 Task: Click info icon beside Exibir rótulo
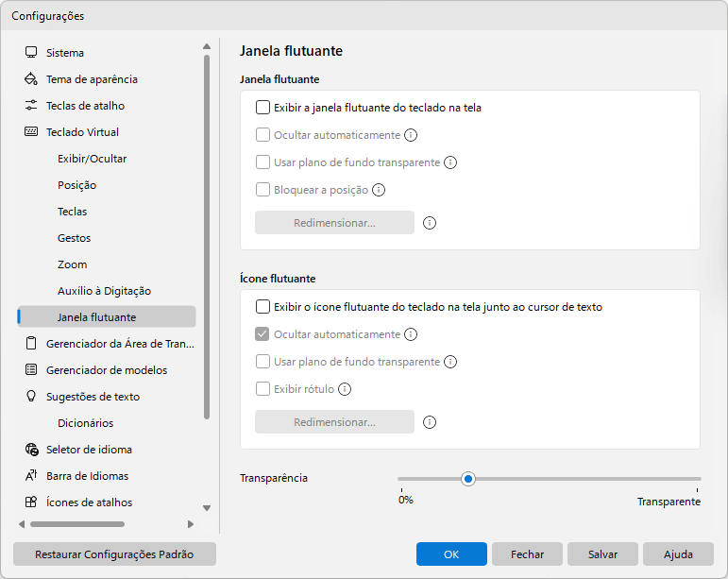pos(345,389)
